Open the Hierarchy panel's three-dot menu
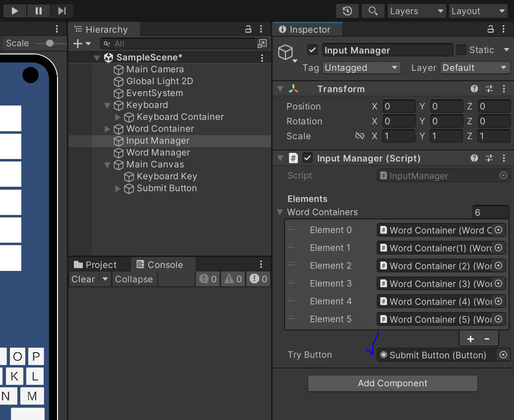Screen dimensions: 514x420 pos(261,29)
